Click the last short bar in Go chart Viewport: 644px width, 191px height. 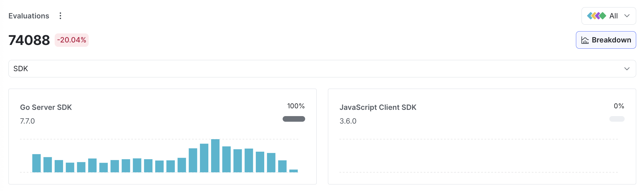point(294,171)
